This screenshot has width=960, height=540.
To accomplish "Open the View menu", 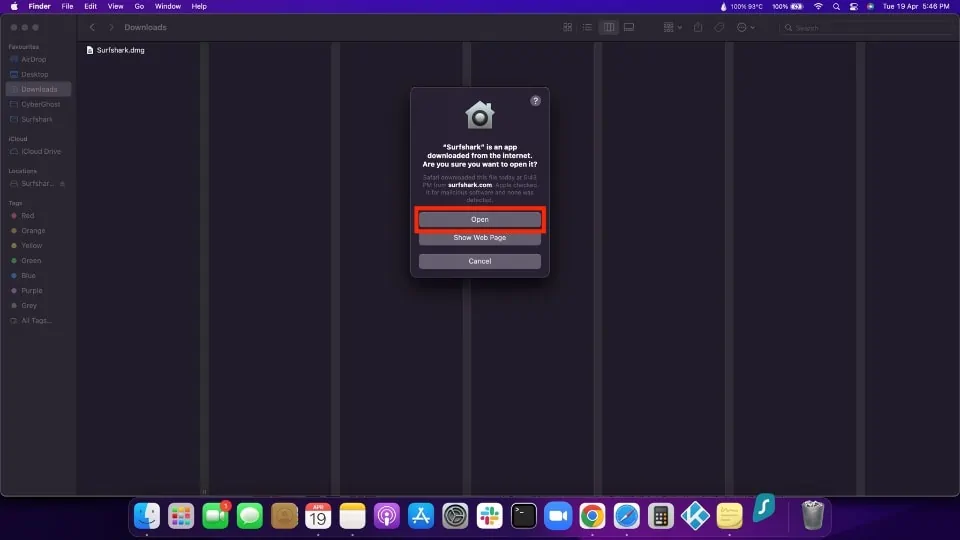I will point(115,6).
